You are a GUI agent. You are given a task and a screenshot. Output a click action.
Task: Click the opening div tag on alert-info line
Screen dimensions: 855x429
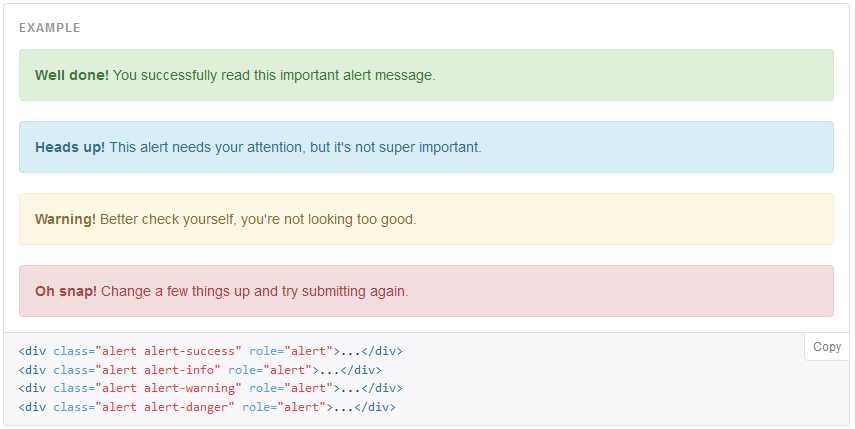(32, 369)
